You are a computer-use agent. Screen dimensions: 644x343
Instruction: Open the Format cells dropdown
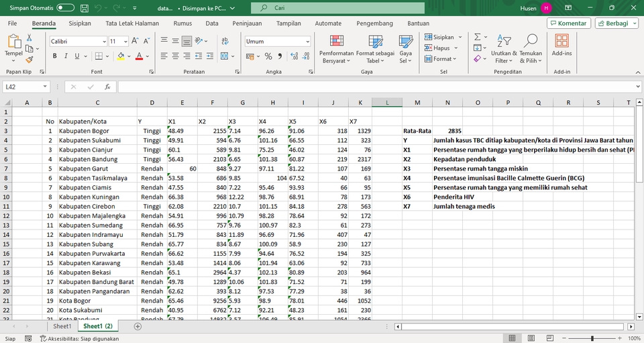440,59
